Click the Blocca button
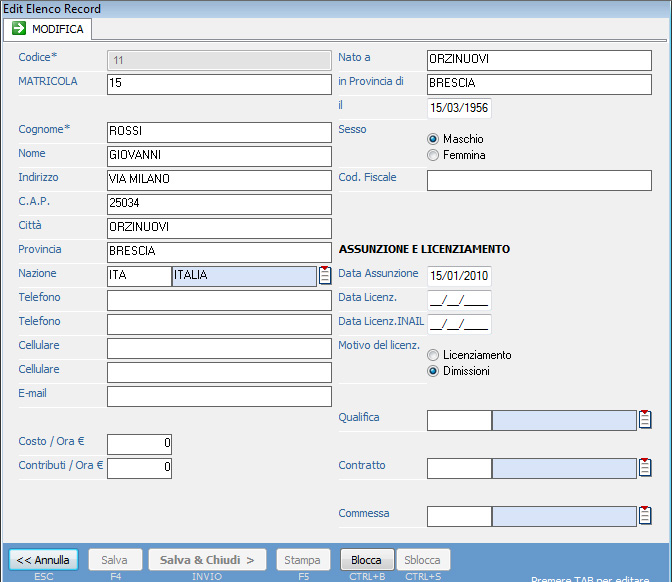 click(366, 560)
